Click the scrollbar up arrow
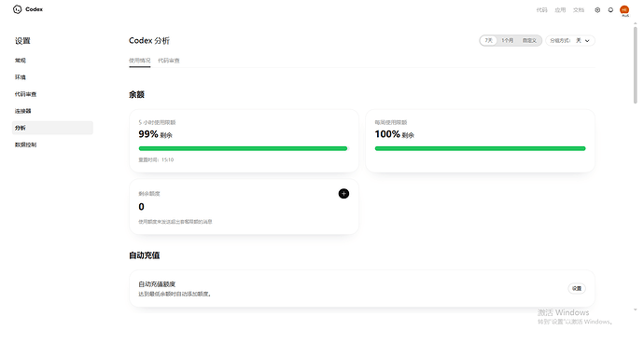Image resolution: width=644 pixels, height=344 pixels. pos(636,23)
